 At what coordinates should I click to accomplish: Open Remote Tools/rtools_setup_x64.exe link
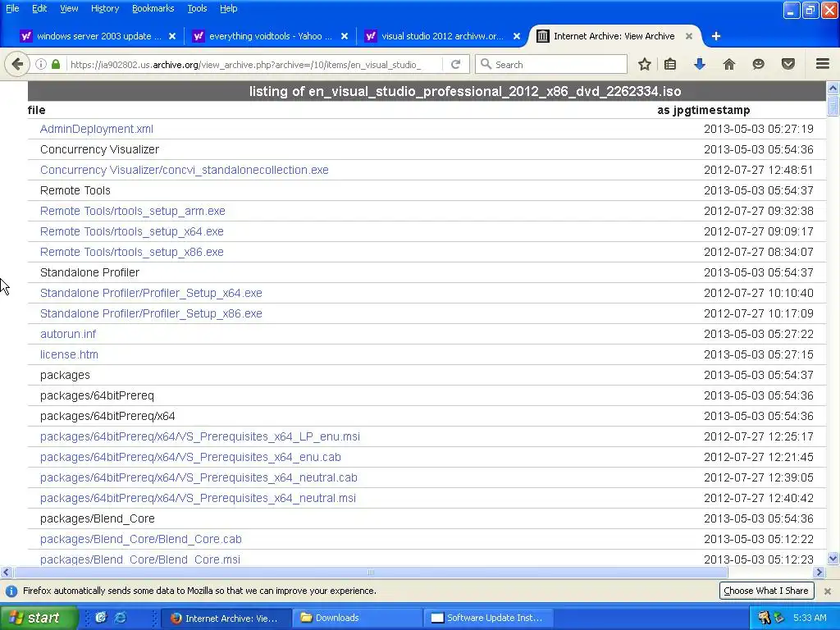click(x=132, y=231)
